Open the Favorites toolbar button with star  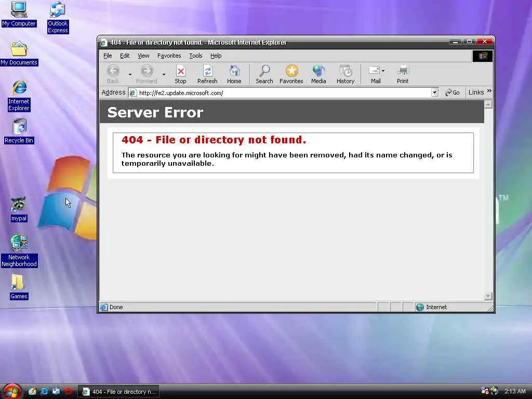point(291,74)
